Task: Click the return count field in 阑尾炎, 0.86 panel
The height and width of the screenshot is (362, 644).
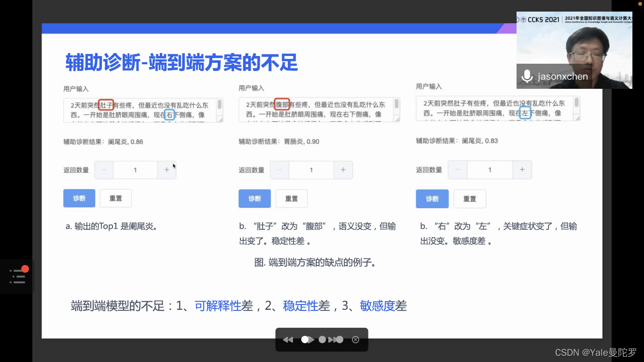Action: pos(135,170)
